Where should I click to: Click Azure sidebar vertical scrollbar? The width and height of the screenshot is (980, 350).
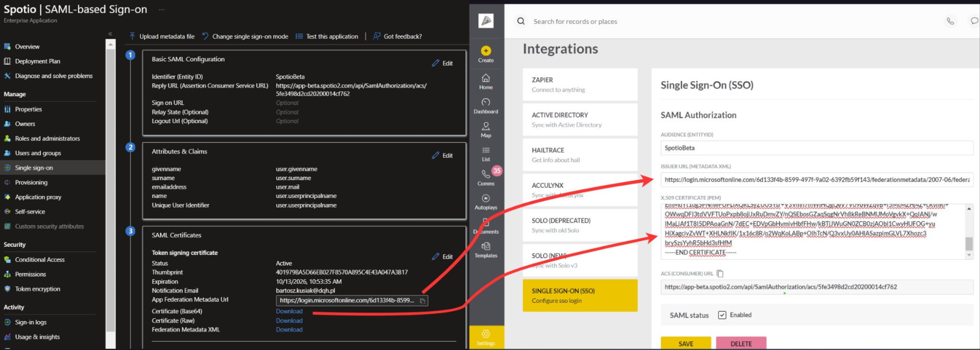111,191
